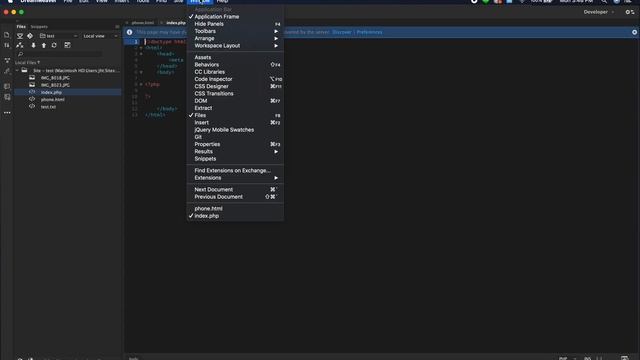The height and width of the screenshot is (360, 640).
Task: Click the Apply Comment icon in left toolbar
Action: coord(7,87)
